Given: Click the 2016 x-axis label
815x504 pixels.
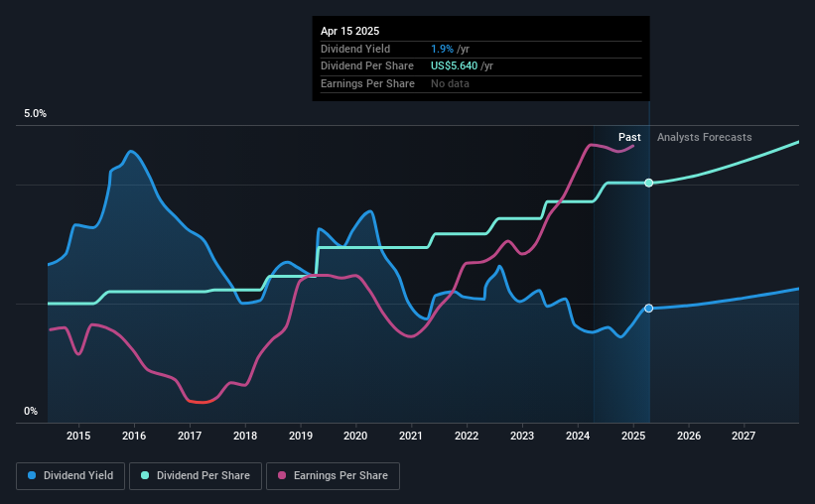Looking at the screenshot, I should [x=134, y=436].
